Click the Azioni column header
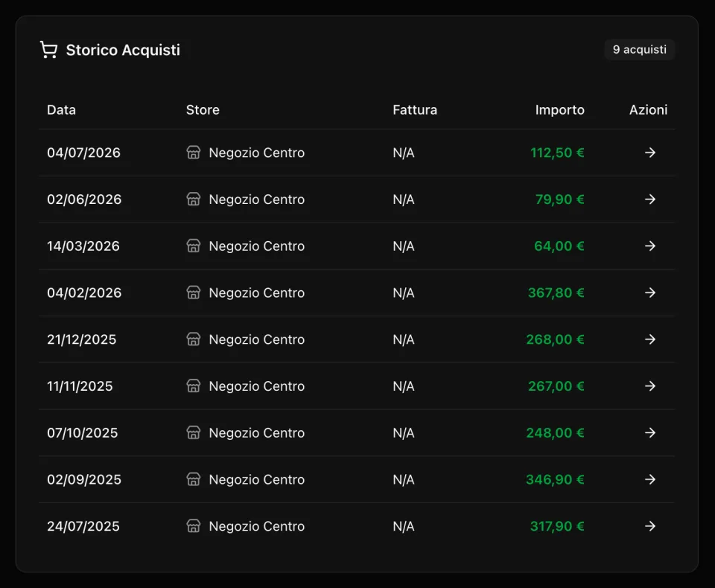This screenshot has height=588, width=715. tap(649, 110)
